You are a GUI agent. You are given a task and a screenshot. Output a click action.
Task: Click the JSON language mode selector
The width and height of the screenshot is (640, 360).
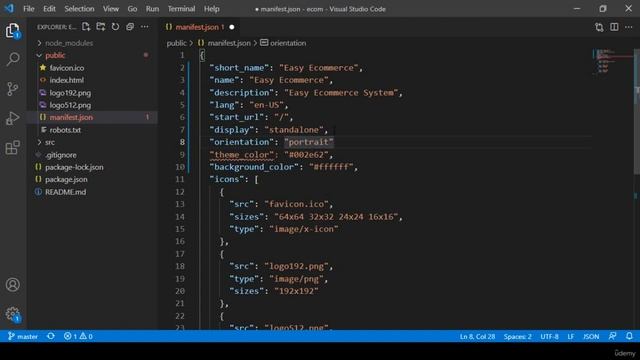(x=591, y=336)
